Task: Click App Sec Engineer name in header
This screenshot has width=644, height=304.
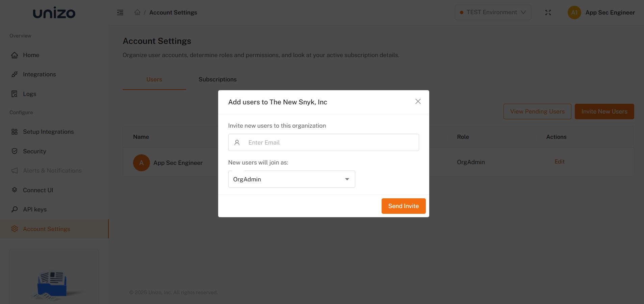Action: coord(610,12)
